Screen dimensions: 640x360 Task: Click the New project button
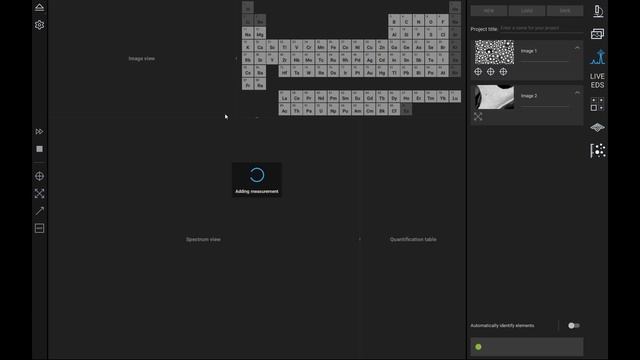click(x=489, y=11)
